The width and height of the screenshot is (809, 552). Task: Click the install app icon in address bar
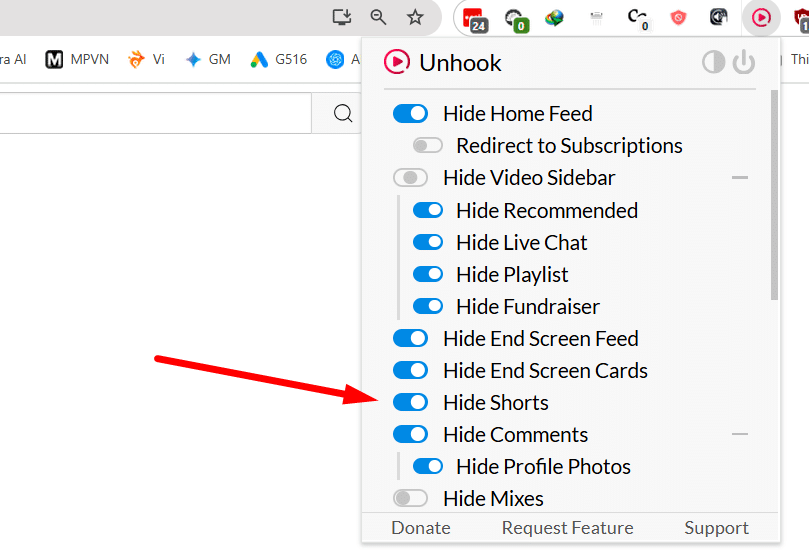click(342, 17)
